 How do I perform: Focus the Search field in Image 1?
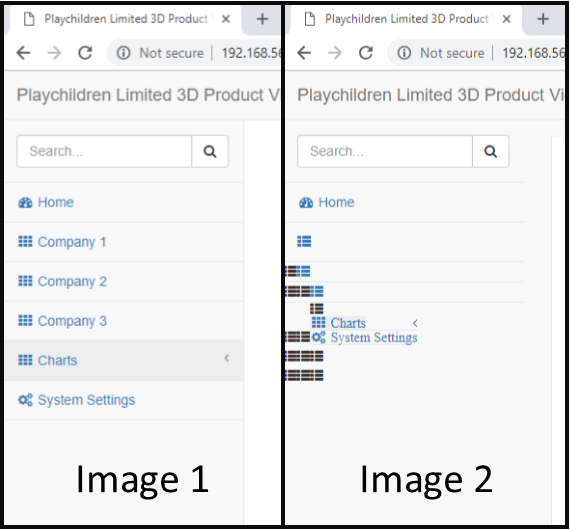tap(104, 151)
